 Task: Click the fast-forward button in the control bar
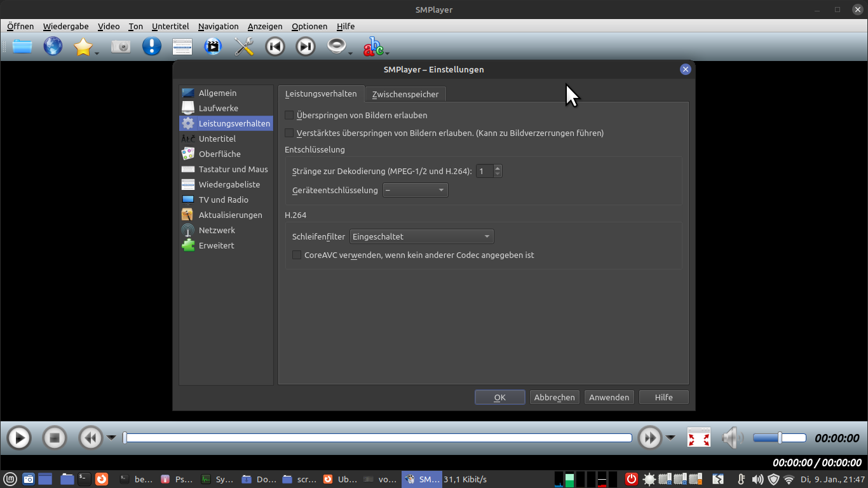(650, 438)
